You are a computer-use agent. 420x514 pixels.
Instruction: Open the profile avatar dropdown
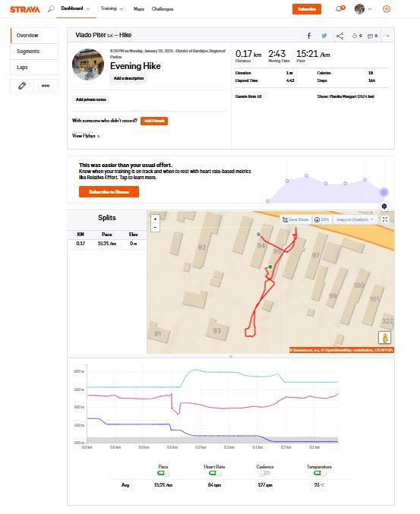(363, 9)
